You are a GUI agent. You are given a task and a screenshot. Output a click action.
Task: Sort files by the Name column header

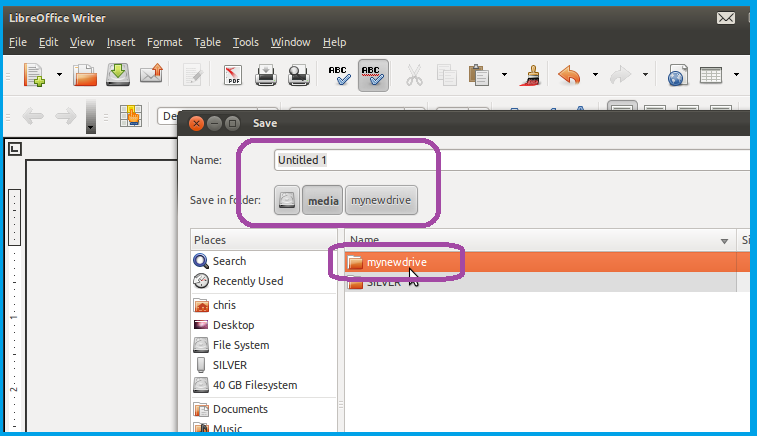pos(540,240)
